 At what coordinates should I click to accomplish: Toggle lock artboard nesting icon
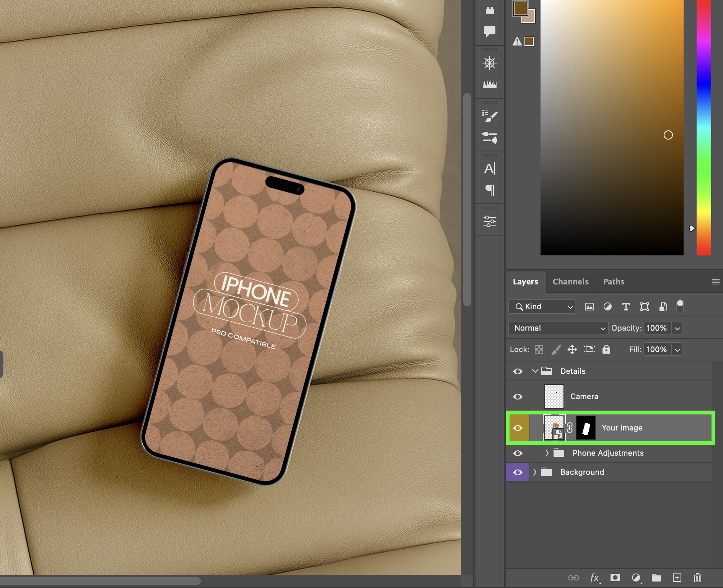(x=589, y=349)
